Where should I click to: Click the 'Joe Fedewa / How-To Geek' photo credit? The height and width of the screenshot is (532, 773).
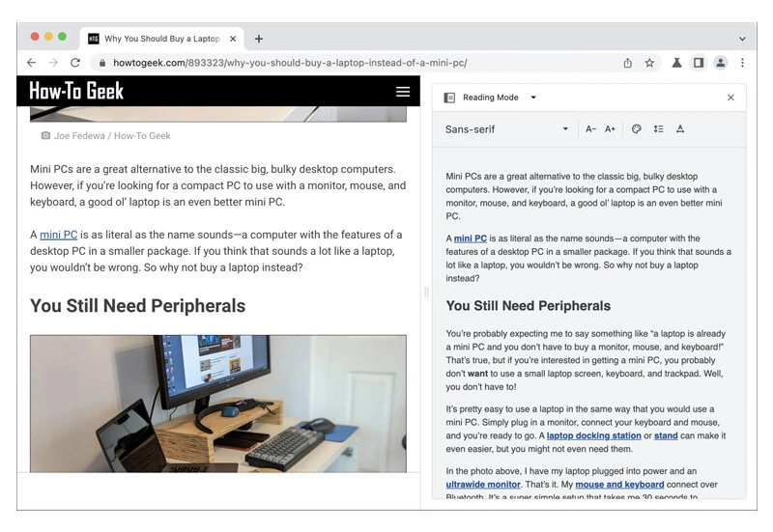point(112,136)
